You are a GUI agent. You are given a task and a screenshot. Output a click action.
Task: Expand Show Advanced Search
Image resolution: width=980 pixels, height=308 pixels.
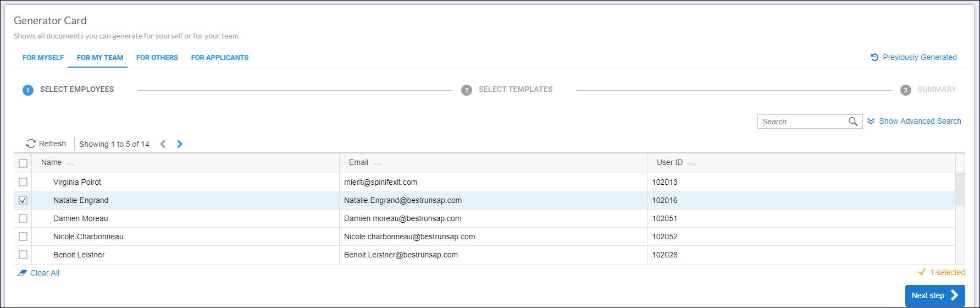pyautogui.click(x=915, y=121)
